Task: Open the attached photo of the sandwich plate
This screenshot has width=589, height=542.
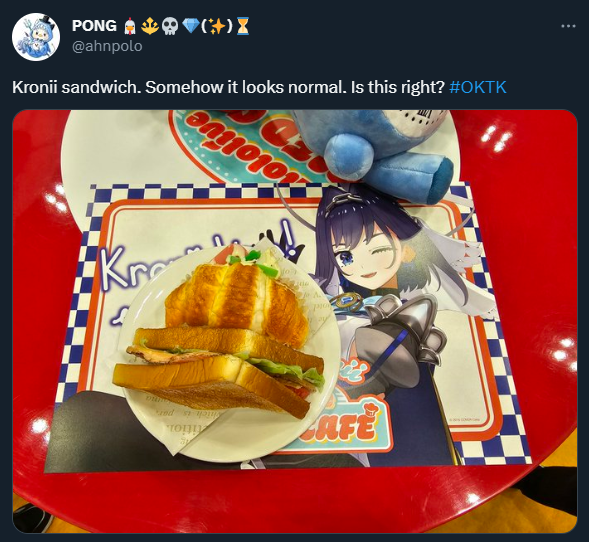Action: 295,321
